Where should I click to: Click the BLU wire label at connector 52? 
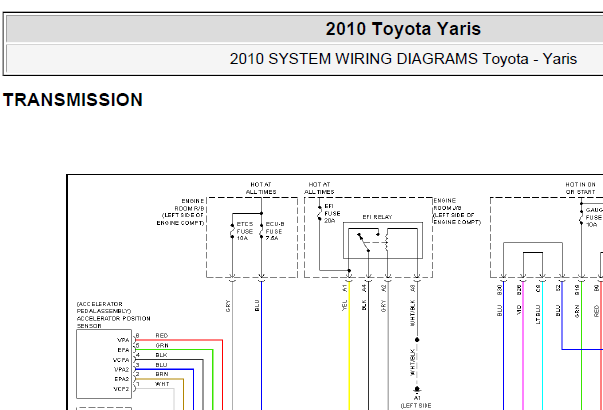tap(558, 311)
